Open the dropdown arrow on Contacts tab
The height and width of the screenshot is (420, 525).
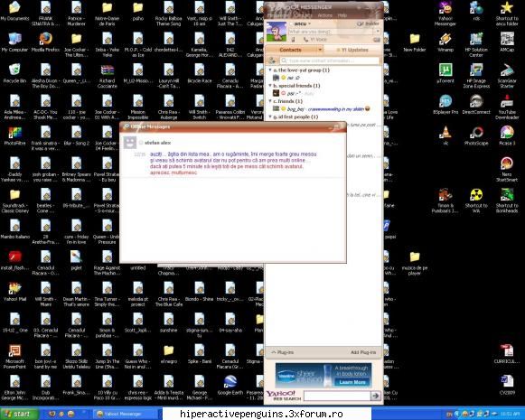coord(320,50)
